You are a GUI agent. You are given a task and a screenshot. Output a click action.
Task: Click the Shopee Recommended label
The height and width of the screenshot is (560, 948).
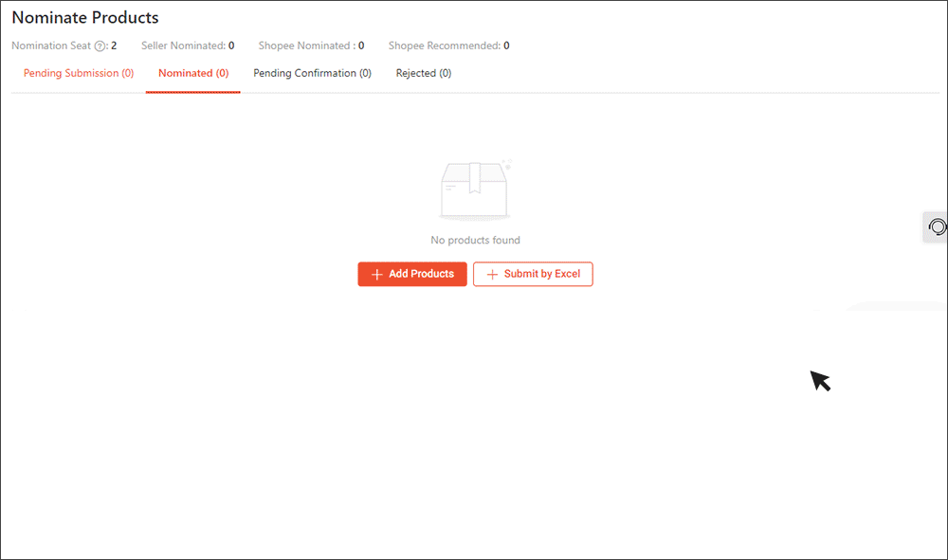[444, 45]
